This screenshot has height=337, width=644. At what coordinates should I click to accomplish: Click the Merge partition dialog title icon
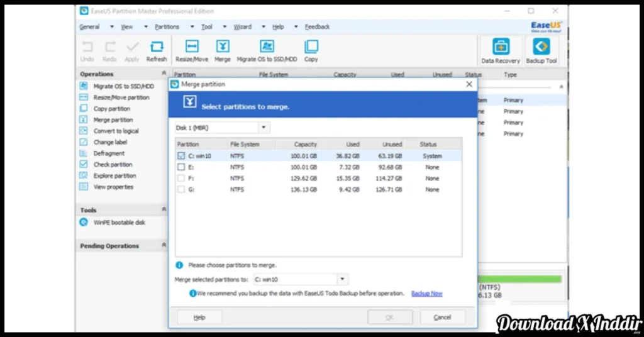pyautogui.click(x=175, y=84)
